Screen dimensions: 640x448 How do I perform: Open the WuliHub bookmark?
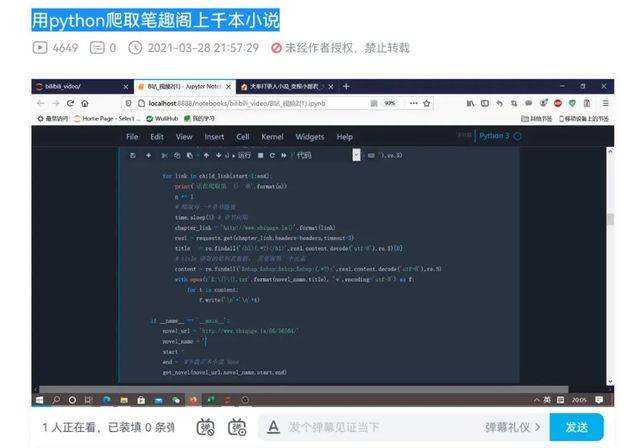[162, 118]
